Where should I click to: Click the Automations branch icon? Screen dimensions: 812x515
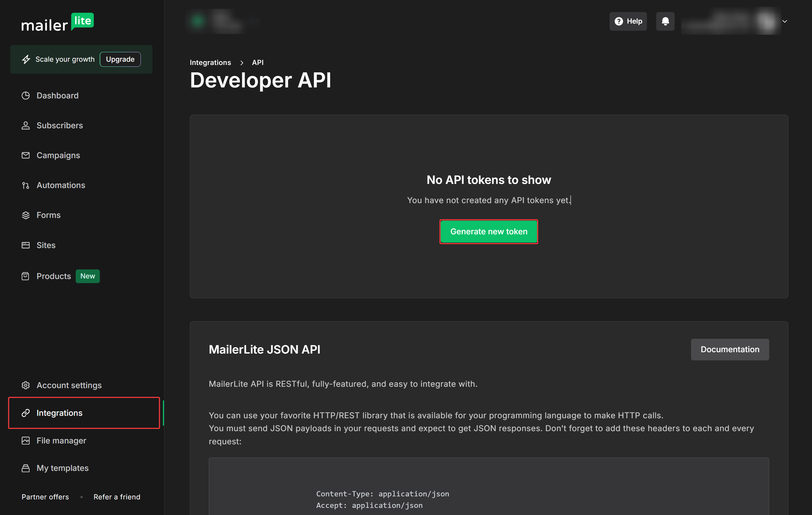pyautogui.click(x=26, y=185)
